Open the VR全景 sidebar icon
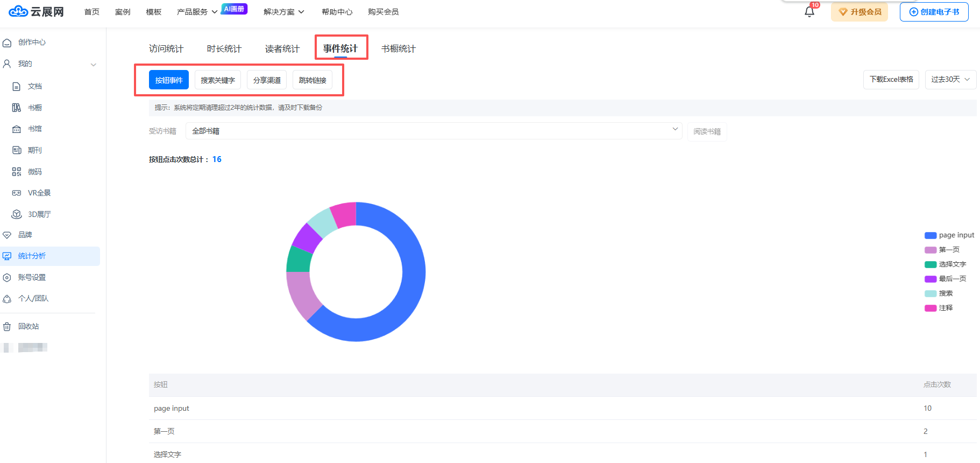This screenshot has width=980, height=463. (x=17, y=193)
